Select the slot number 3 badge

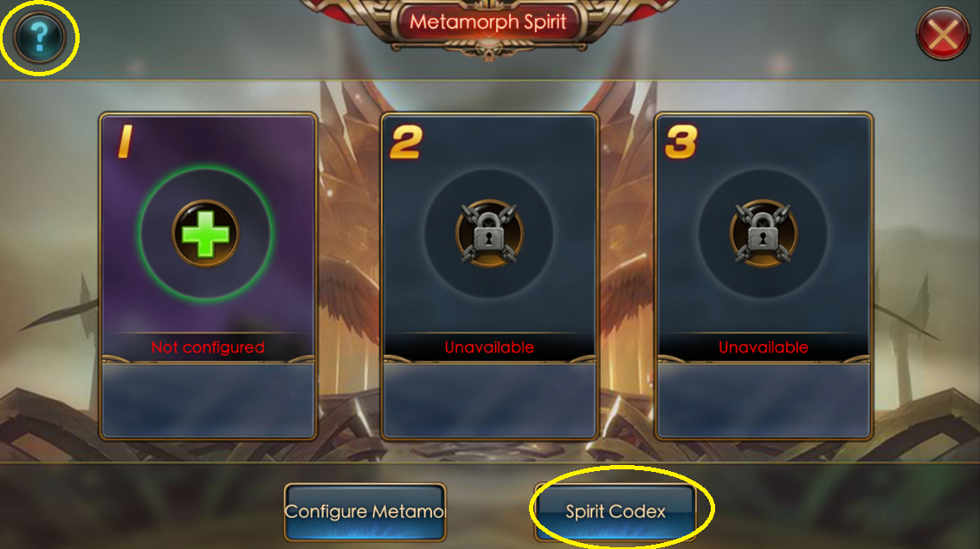[x=680, y=142]
